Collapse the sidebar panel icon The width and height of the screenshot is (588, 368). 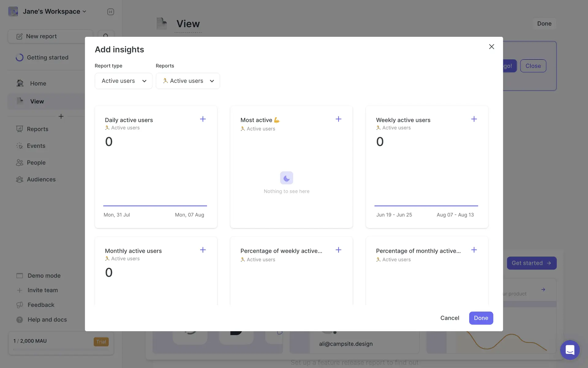tap(111, 12)
